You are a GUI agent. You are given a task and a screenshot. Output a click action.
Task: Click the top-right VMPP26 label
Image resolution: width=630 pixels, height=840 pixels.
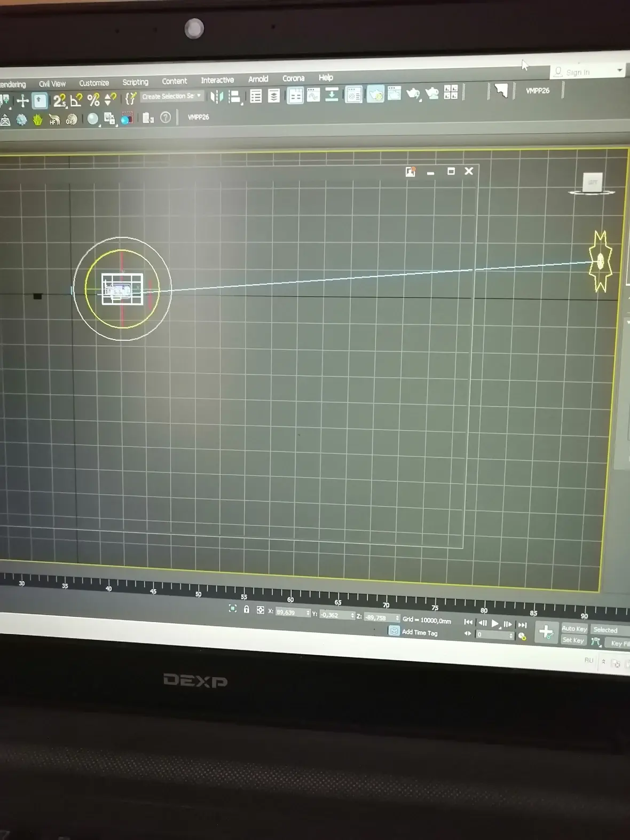(537, 90)
